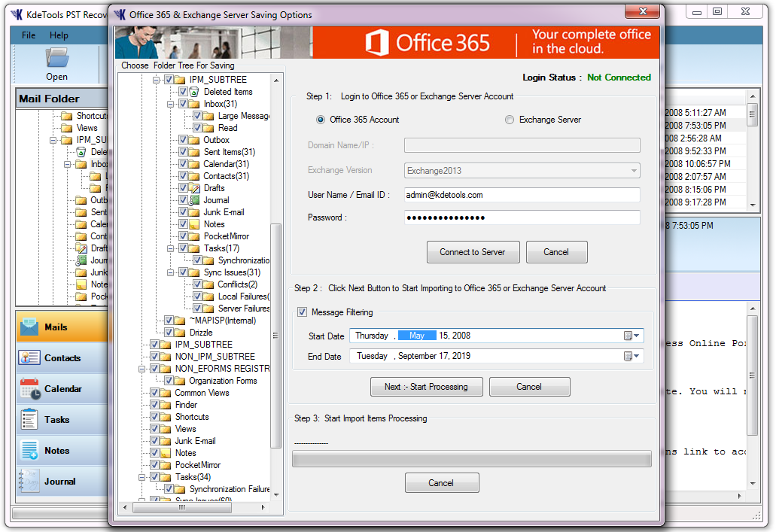The width and height of the screenshot is (776, 532).
Task: Click the Journal icon in the Mail Folder tree
Action: coord(81,260)
